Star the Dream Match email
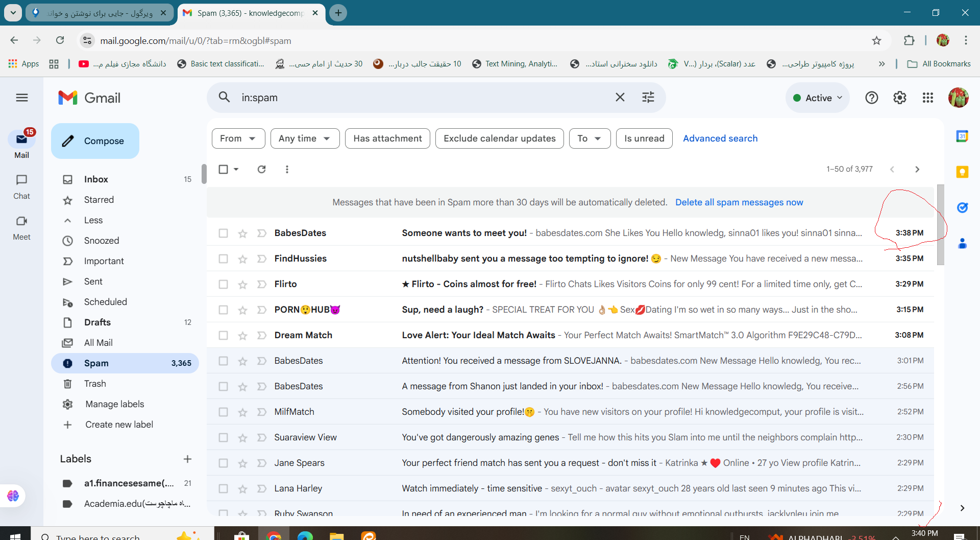The image size is (980, 540). click(x=242, y=336)
